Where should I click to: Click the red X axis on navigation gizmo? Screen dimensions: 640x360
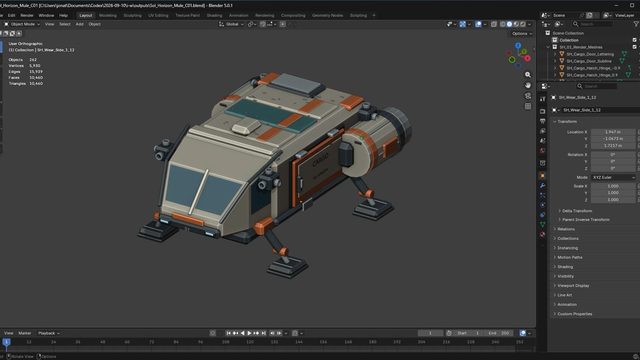click(x=527, y=58)
